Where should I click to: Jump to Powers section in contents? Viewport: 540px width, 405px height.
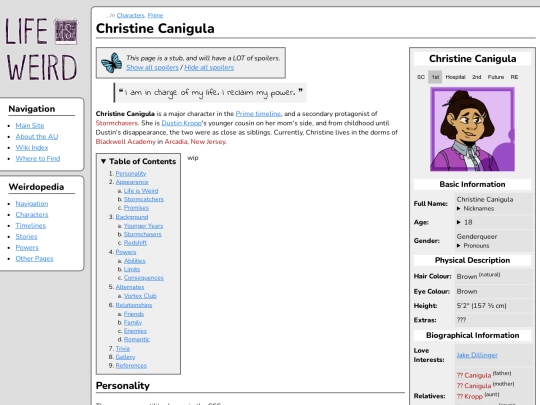tap(126, 252)
